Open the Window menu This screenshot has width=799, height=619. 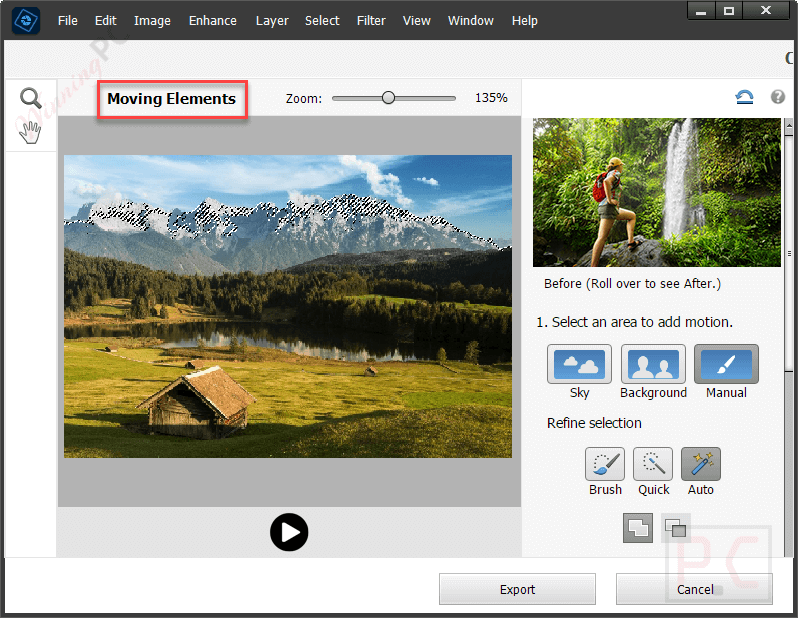tap(471, 21)
